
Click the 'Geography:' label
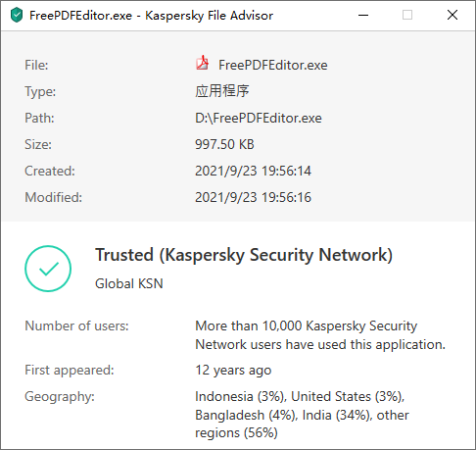point(60,397)
